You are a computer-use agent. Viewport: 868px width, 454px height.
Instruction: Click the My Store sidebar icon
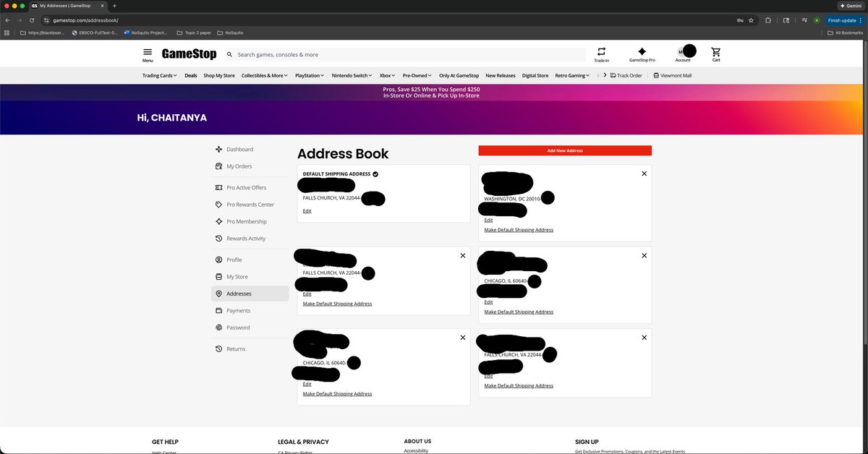point(219,277)
